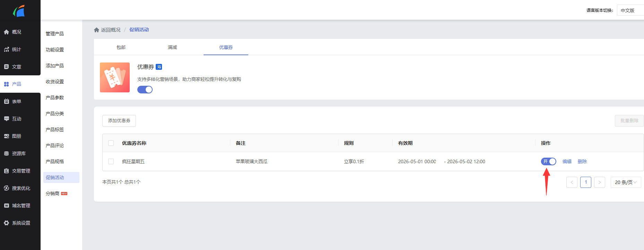This screenshot has width=644, height=250.
Task: Toggle off the 疯狂星期五 coupon switch
Action: point(548,161)
